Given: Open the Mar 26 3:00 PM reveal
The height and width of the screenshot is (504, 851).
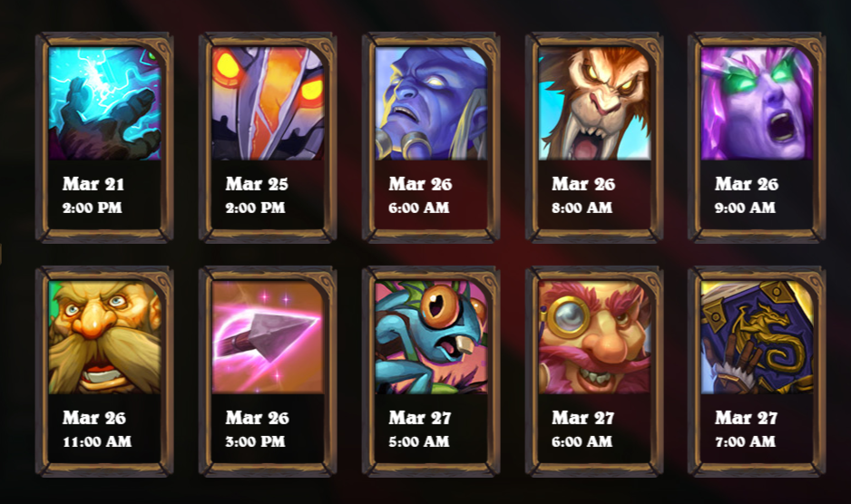Looking at the screenshot, I should click(257, 429).
